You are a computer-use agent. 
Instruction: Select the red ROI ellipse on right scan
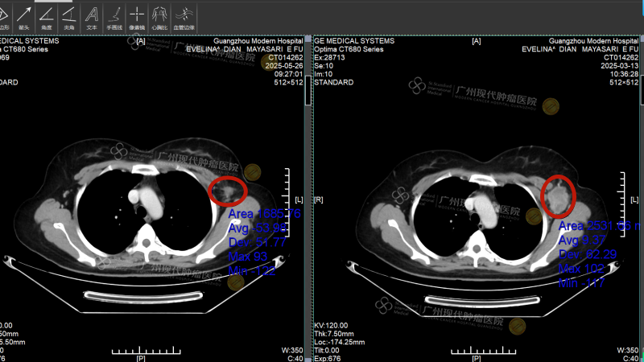point(557,195)
